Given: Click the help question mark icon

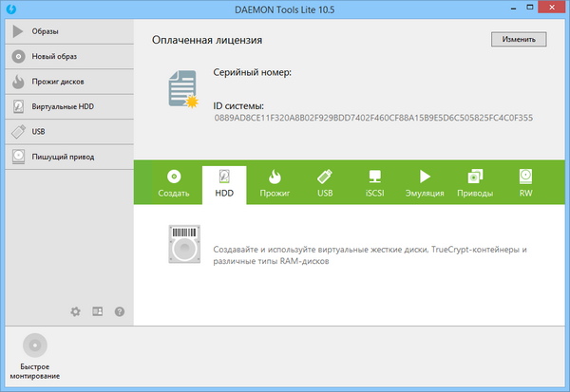Looking at the screenshot, I should tap(120, 311).
